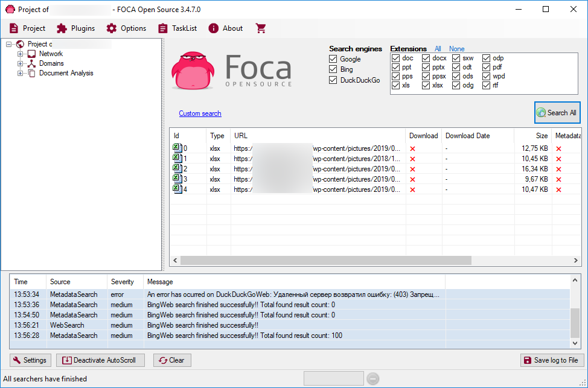
Task: Click the log panel scroll up arrow
Action: (575, 279)
